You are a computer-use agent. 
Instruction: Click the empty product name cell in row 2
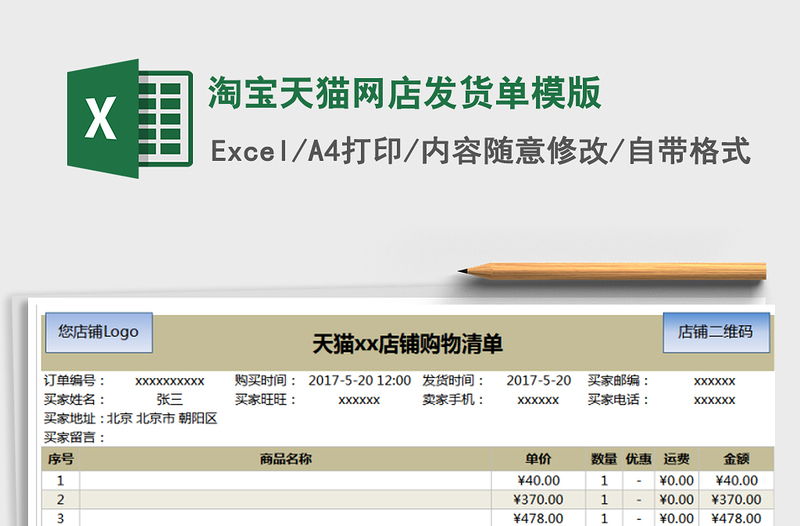pyautogui.click(x=286, y=499)
